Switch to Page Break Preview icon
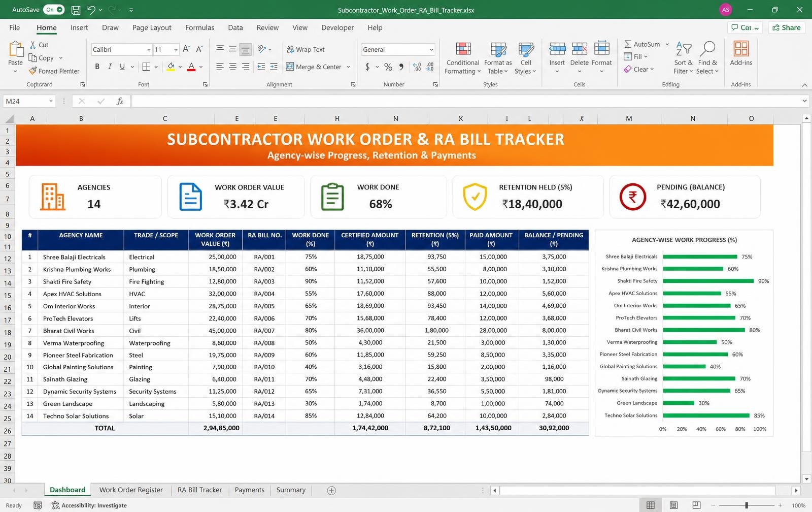 [696, 505]
